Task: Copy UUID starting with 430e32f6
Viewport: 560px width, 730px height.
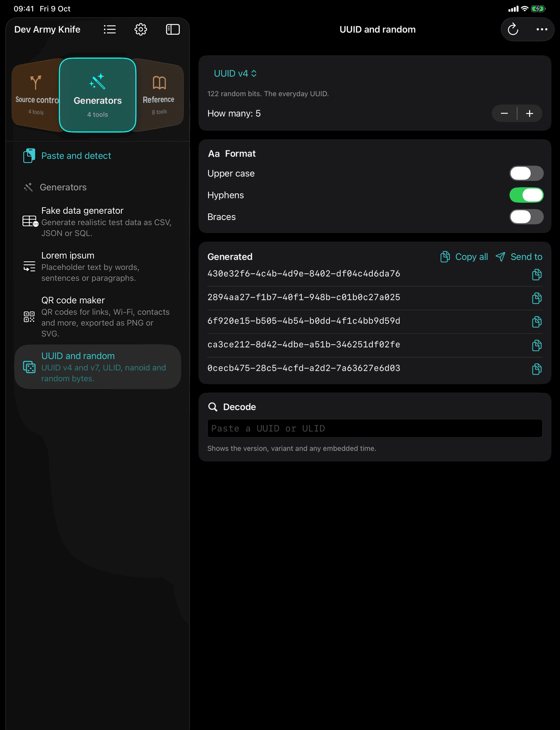Action: (537, 275)
